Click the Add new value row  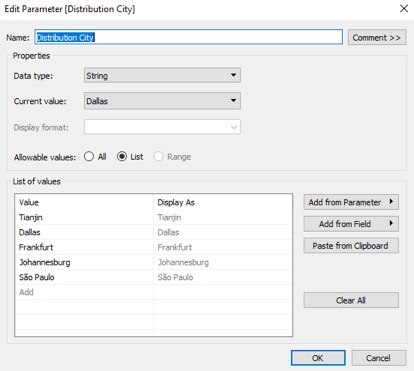(x=84, y=292)
